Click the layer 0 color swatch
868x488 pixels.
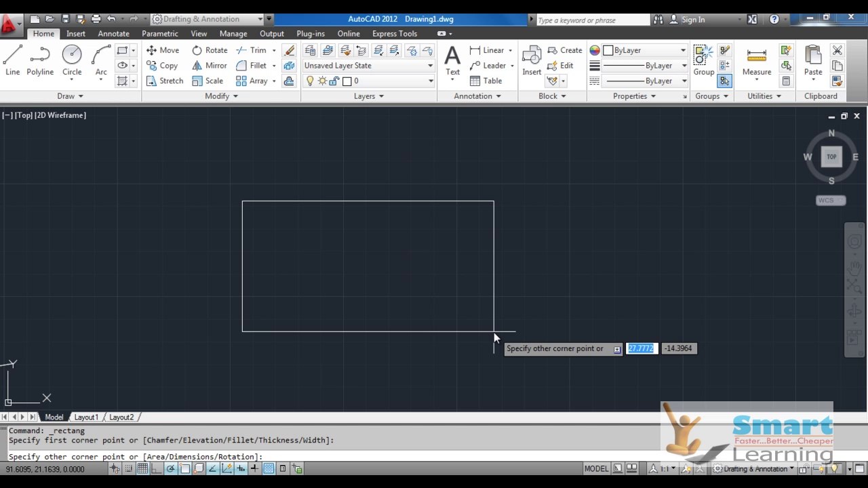347,81
